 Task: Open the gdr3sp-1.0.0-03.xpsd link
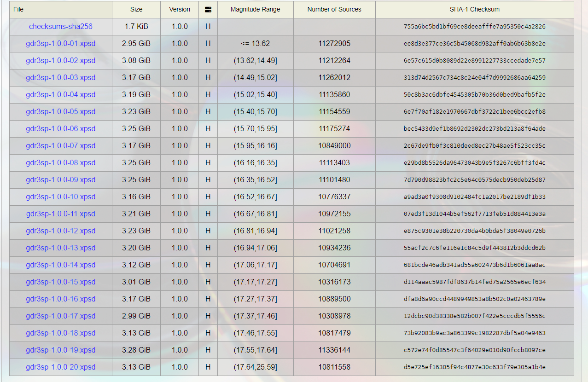coord(61,77)
